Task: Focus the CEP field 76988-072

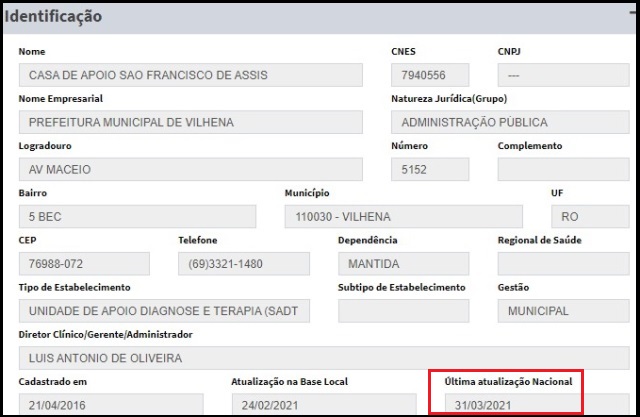Action: point(84,264)
